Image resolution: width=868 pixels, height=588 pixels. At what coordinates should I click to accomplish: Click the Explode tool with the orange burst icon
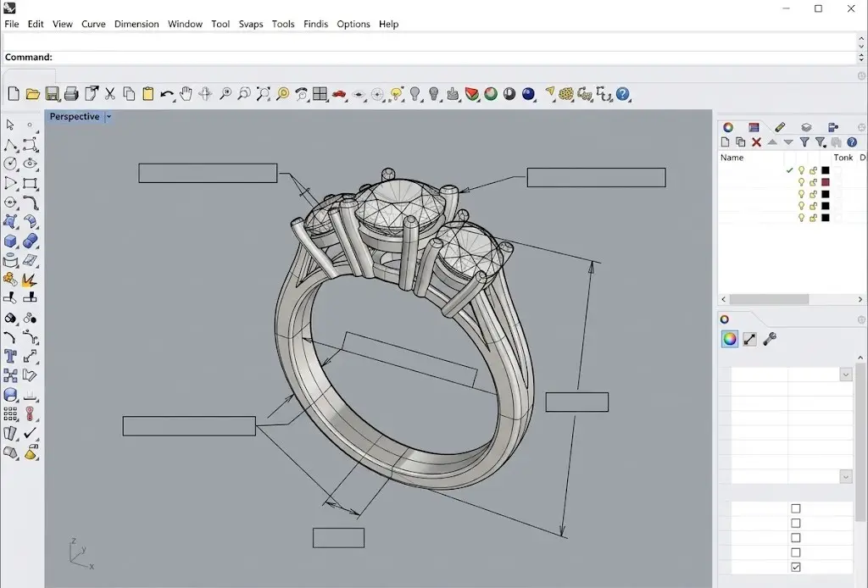tap(30, 280)
